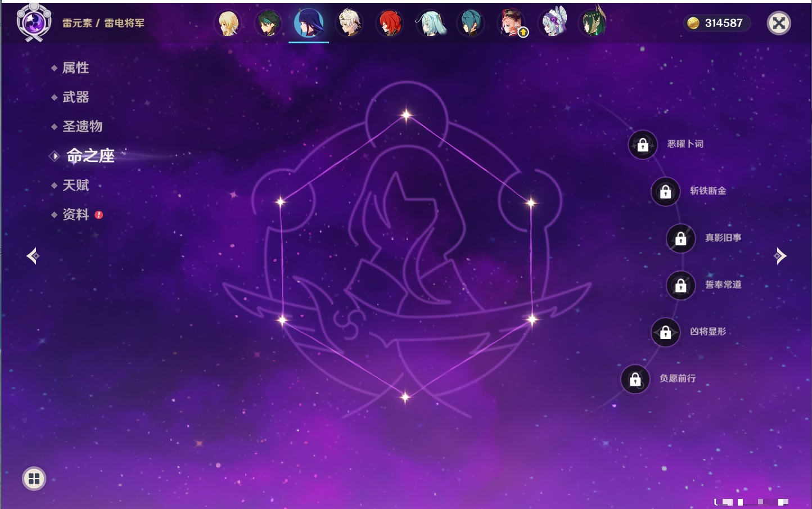
Task: Close the character screen with the X button
Action: (779, 23)
